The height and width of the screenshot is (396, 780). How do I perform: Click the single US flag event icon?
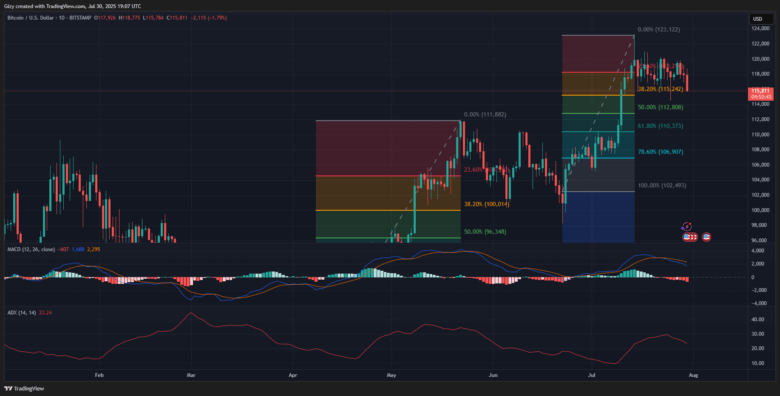click(706, 237)
